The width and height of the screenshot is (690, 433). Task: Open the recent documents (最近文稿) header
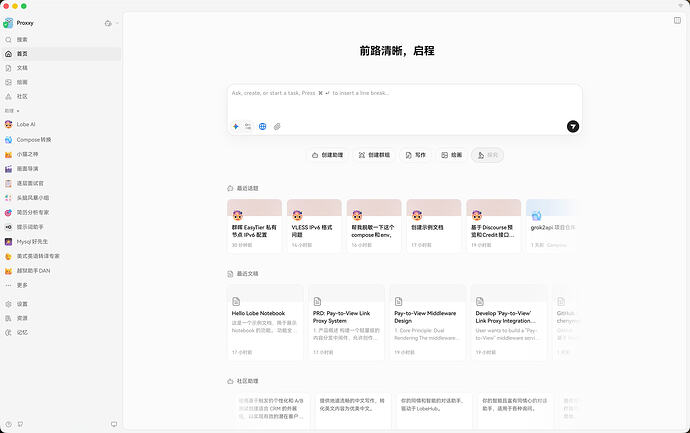(243, 274)
